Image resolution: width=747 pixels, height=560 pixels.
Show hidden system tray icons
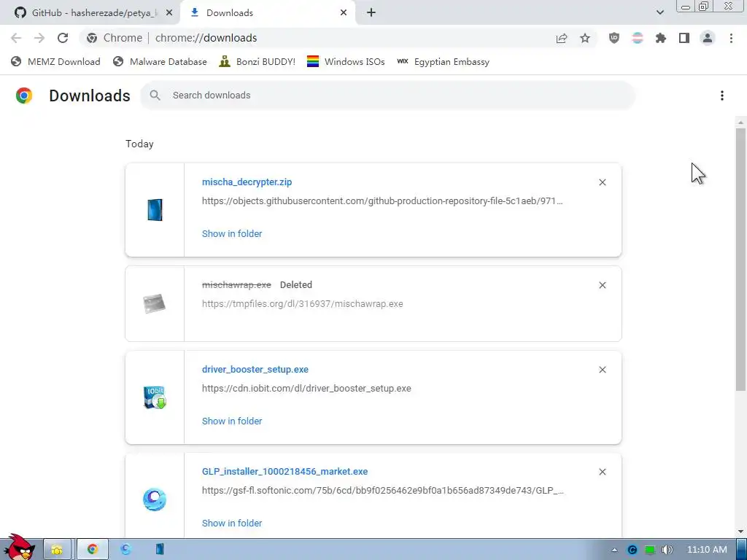[614, 550]
